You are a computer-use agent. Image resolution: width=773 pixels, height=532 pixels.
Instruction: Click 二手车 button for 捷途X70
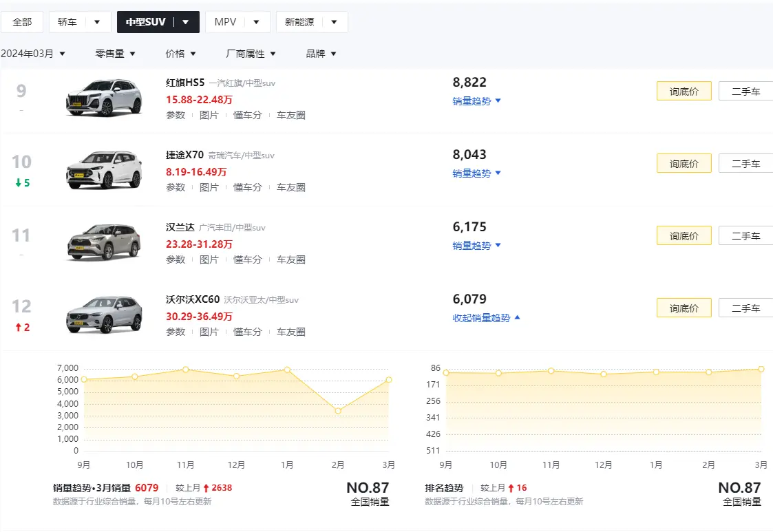[746, 164]
